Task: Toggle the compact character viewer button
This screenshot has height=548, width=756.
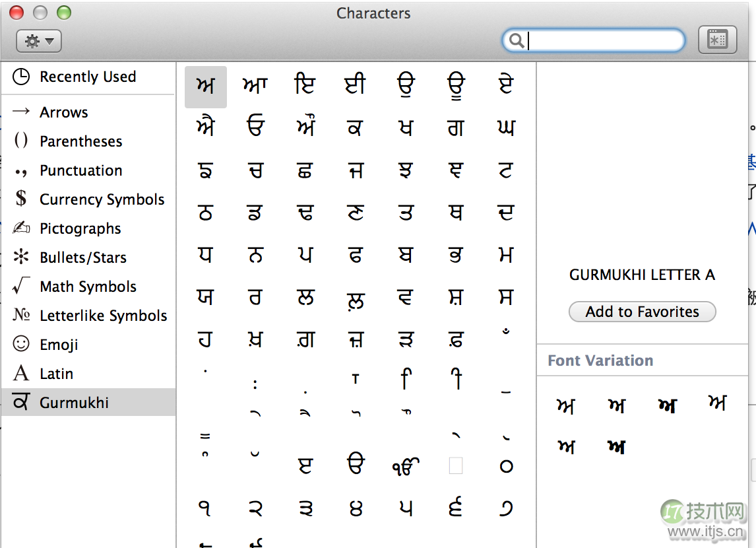Action: pyautogui.click(x=718, y=40)
